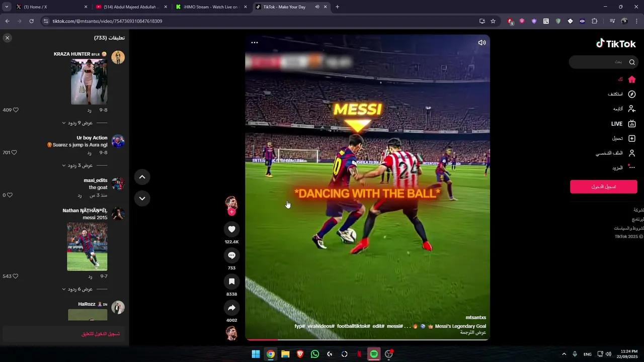The width and height of the screenshot is (644, 362).
Task: Show hidden system tray icons
Action: coord(563,354)
